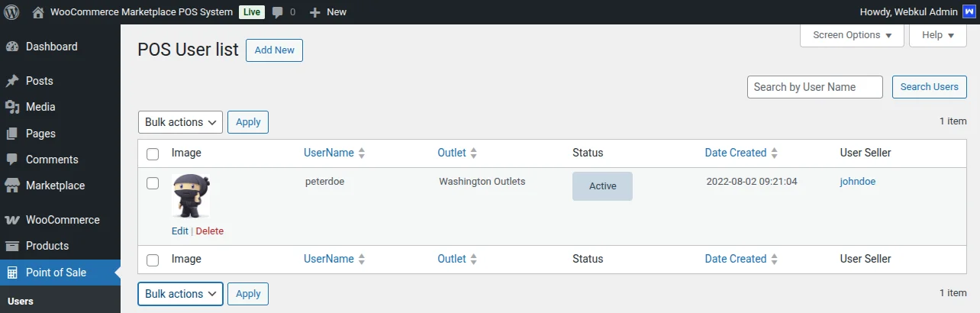Click the Search by User Name field
Screen dimensions: 980x313
pos(814,87)
